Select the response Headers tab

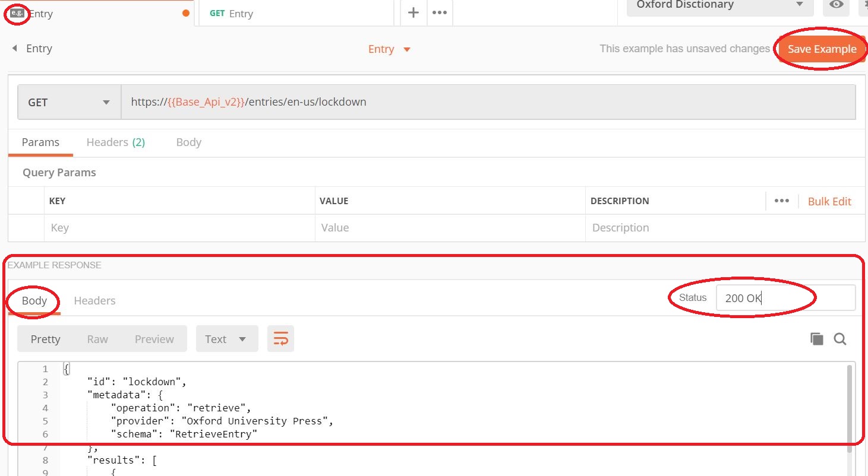coord(94,301)
